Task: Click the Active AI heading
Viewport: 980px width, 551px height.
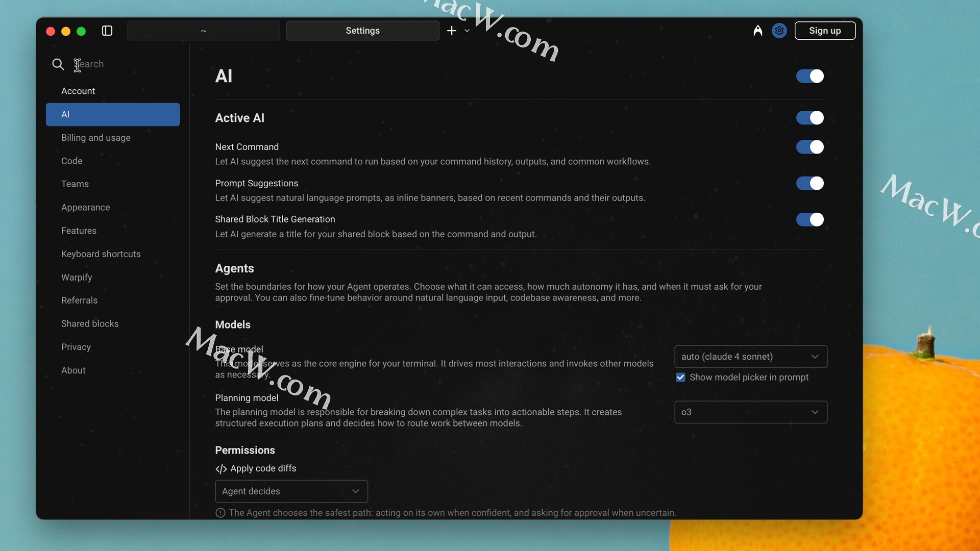Action: click(x=240, y=118)
